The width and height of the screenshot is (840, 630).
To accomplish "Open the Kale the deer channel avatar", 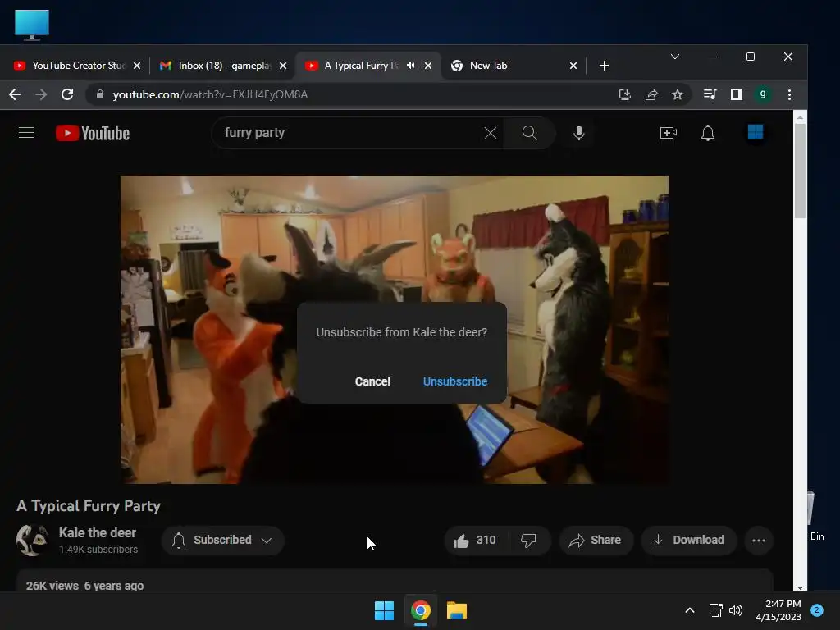I will click(32, 540).
